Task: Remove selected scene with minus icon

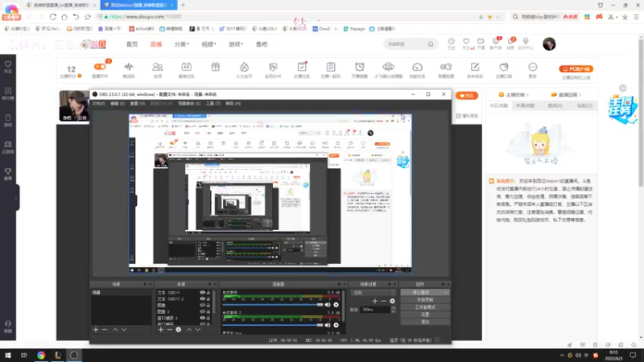Action: point(105,330)
